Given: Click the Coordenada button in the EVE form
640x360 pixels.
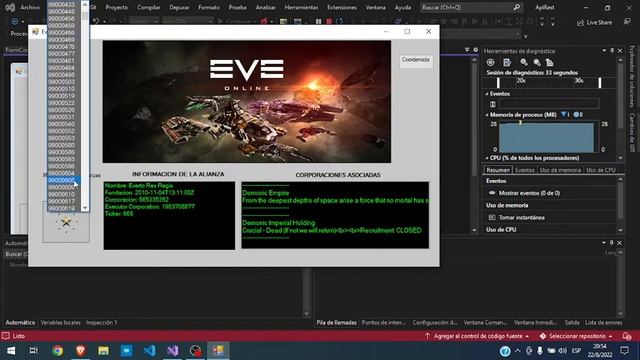Looking at the screenshot, I should [x=416, y=60].
